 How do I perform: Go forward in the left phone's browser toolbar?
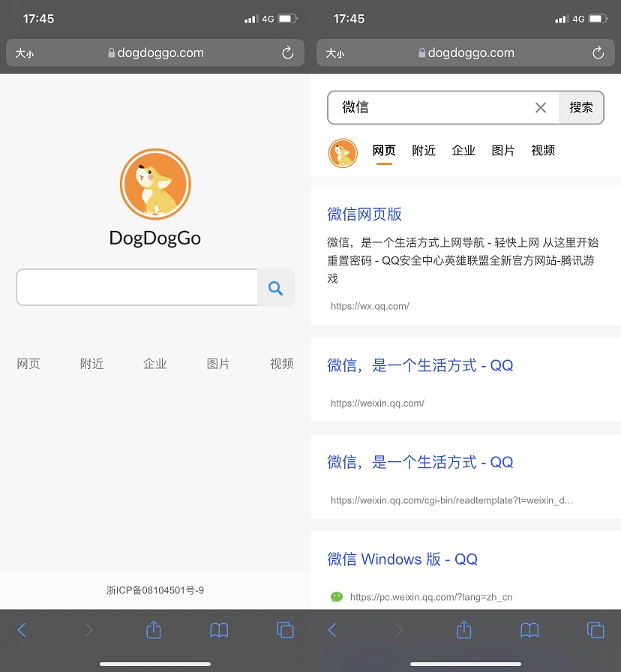88,630
